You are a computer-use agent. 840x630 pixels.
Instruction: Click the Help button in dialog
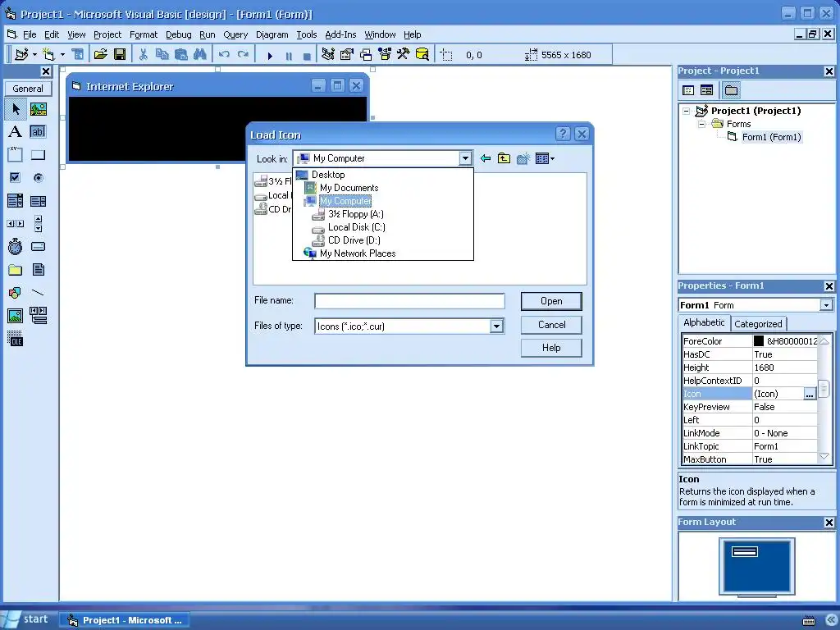coord(551,348)
